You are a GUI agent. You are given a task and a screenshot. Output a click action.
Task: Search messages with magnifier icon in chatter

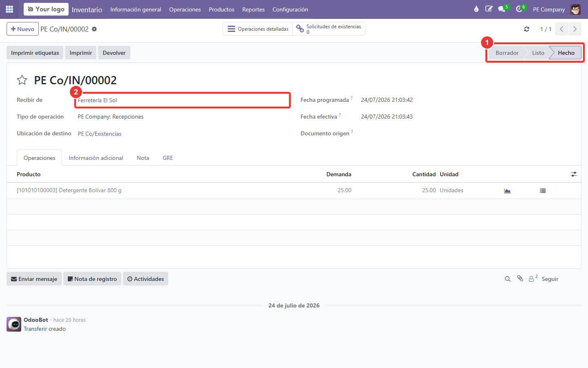508,279
